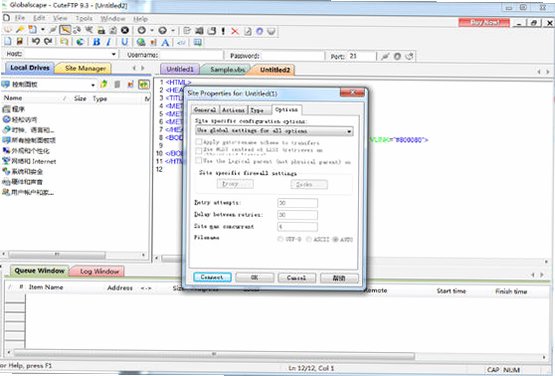555x376 pixels.
Task: Toggle Apply auto-rename scheme to transfers checkbox
Action: click(199, 142)
